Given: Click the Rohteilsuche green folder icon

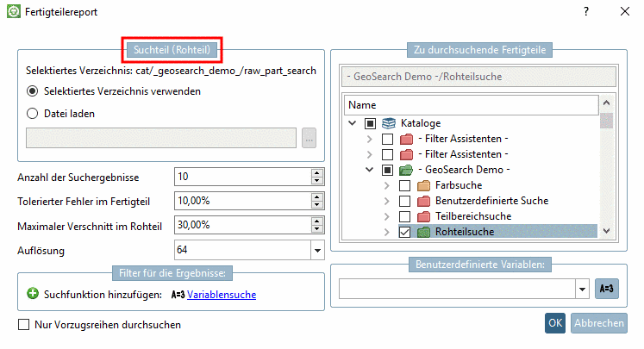Looking at the screenshot, I should pyautogui.click(x=424, y=232).
